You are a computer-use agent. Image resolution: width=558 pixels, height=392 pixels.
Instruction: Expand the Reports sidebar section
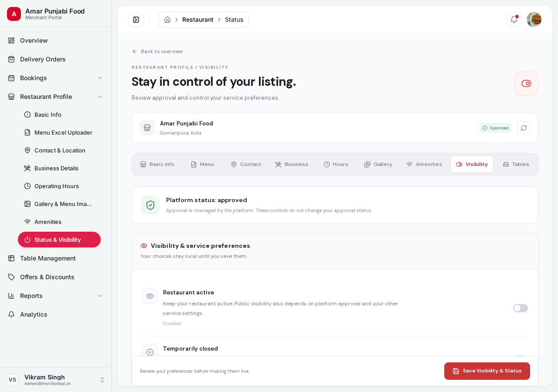pyautogui.click(x=56, y=296)
